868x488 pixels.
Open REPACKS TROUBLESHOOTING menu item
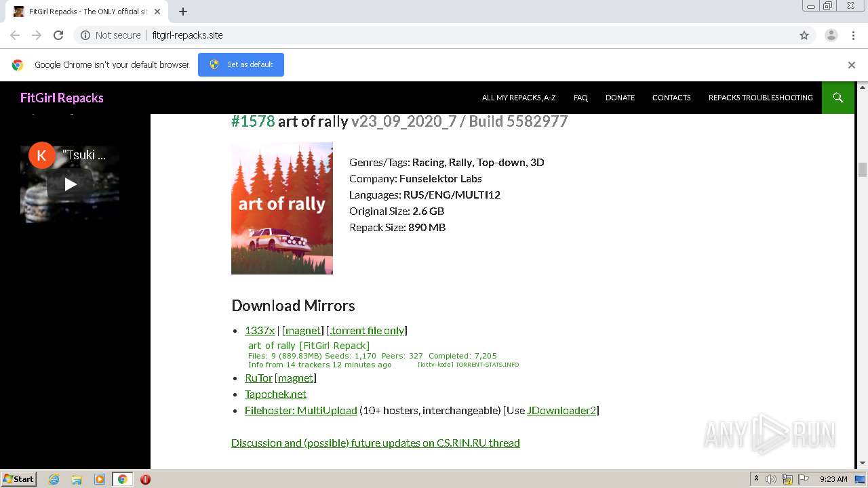(760, 98)
